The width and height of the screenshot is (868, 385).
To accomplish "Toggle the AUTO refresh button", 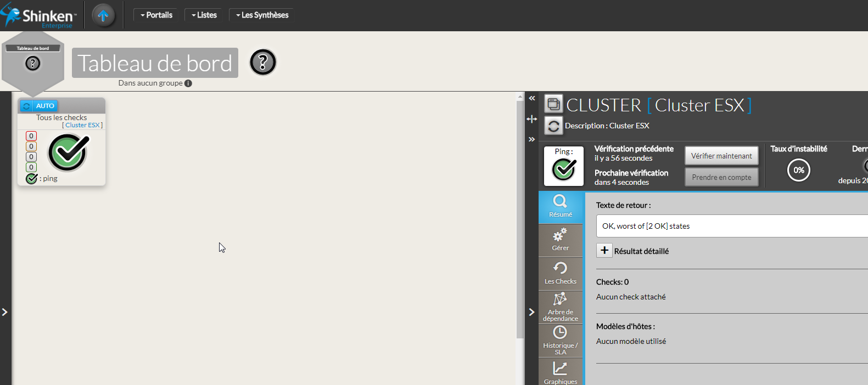I will (x=38, y=106).
